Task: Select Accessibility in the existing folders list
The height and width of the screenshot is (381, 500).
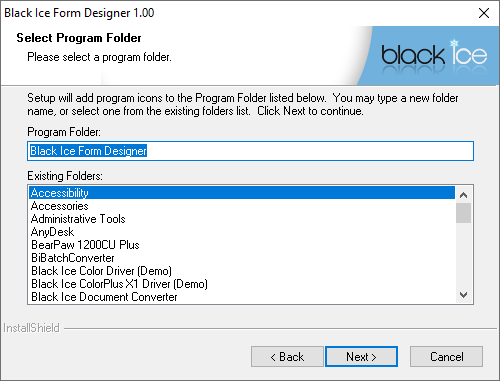Action: [x=242, y=193]
